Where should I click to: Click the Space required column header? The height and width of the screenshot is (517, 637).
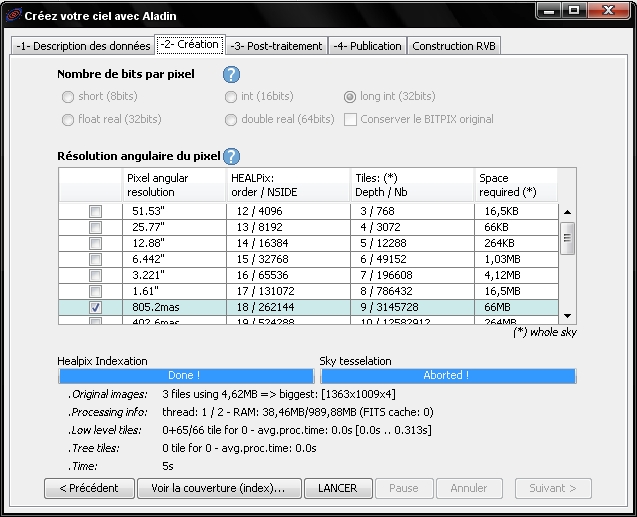[516, 185]
